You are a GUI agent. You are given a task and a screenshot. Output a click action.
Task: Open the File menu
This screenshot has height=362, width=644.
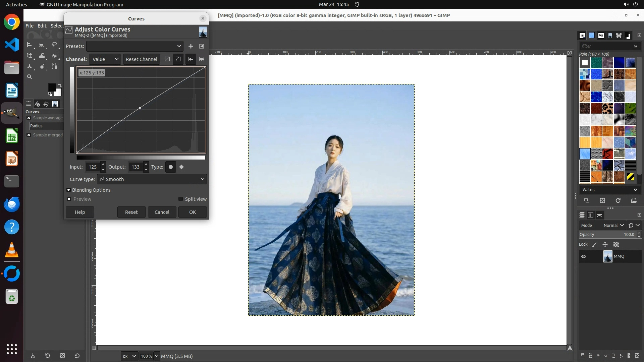[x=30, y=26]
